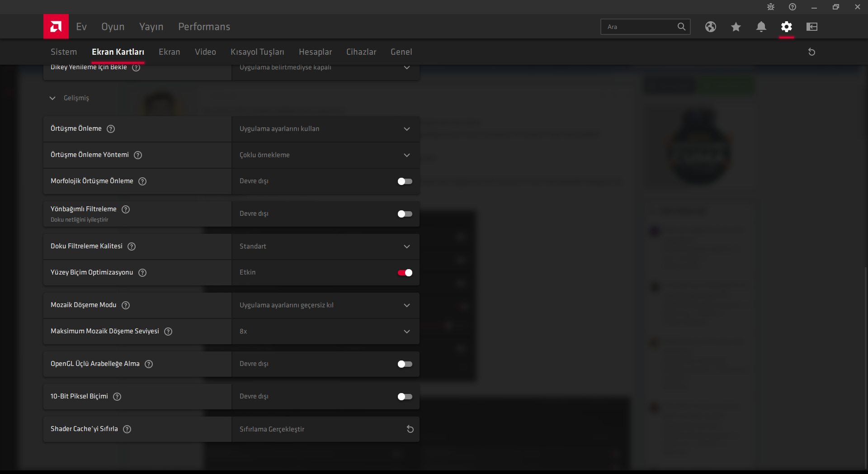This screenshot has width=868, height=474.
Task: Open Maksimum Mozaik Döşeme Seviyesi dropdown
Action: pyautogui.click(x=325, y=332)
